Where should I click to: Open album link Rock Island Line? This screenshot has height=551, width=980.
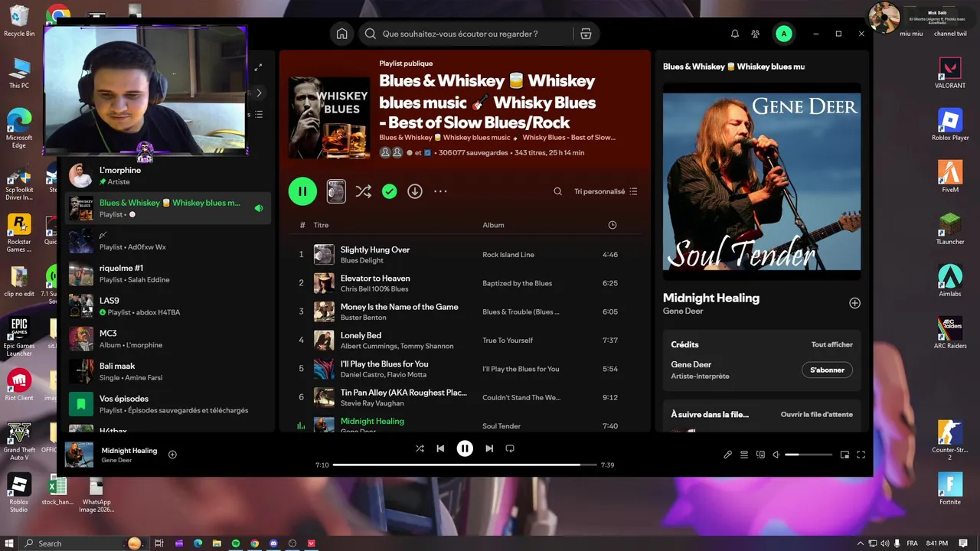click(508, 255)
